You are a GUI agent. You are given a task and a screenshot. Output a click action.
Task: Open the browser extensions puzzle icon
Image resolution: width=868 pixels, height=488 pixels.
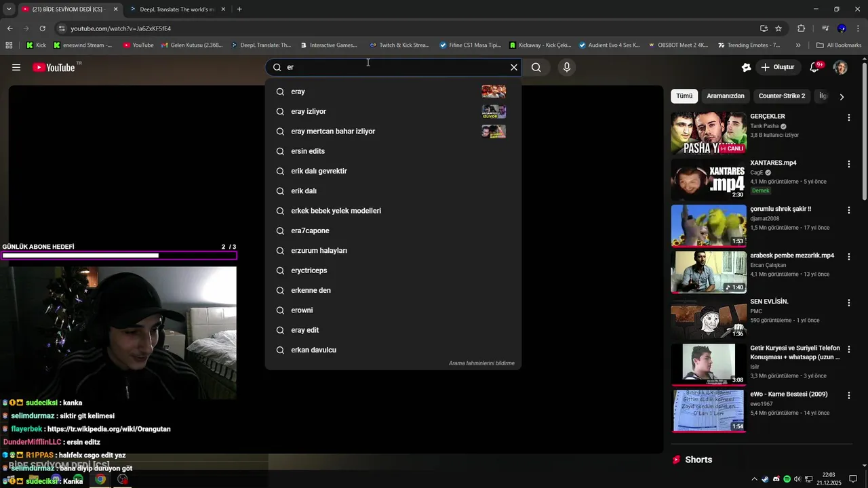[x=801, y=28]
